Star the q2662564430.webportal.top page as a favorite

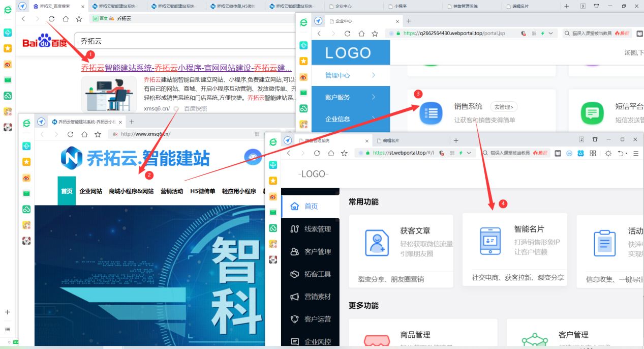click(x=375, y=33)
